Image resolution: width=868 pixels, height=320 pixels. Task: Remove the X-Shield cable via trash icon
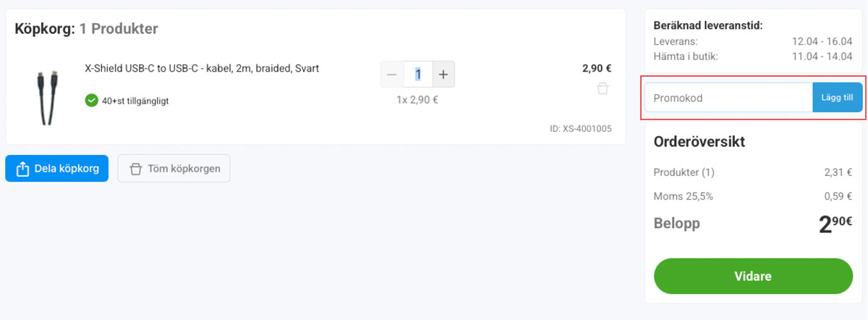(x=603, y=89)
